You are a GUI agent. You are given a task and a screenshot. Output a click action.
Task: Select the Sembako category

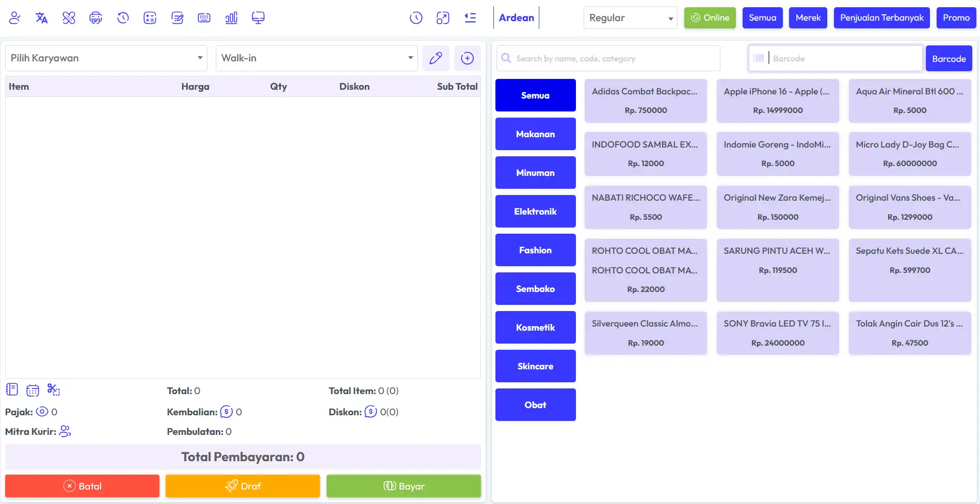pos(536,289)
